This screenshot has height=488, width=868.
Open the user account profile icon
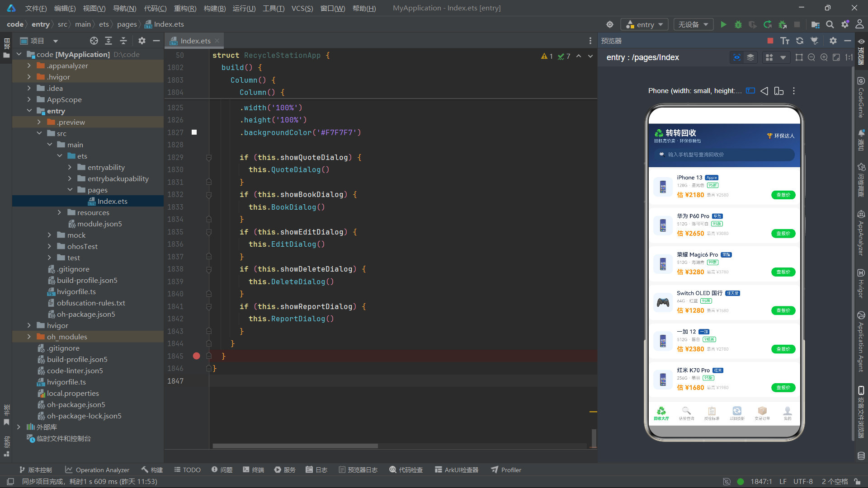tap(859, 24)
